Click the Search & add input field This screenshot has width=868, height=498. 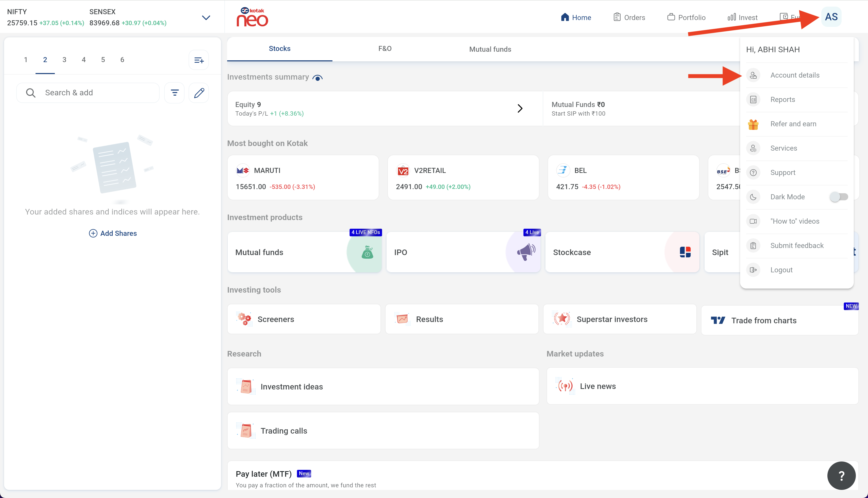coord(88,93)
